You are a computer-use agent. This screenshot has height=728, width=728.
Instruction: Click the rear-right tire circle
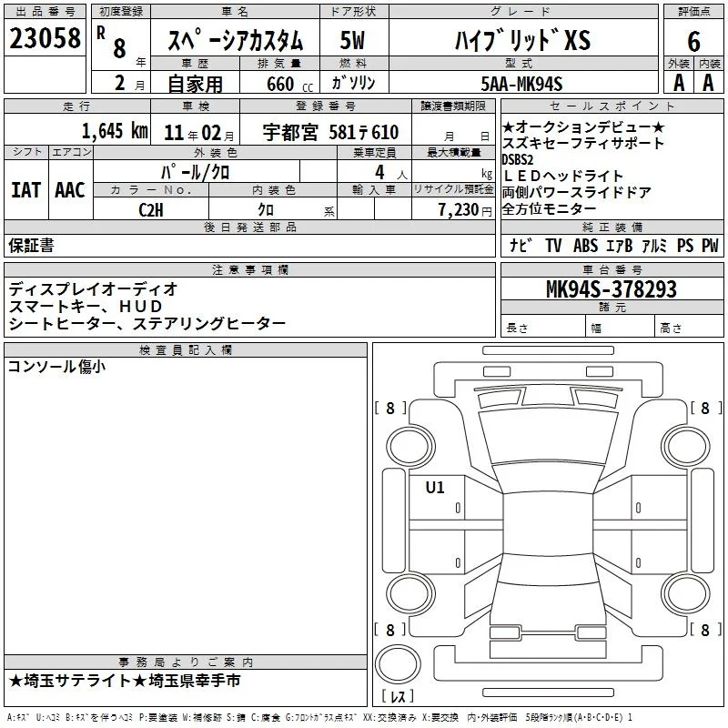[x=685, y=593]
